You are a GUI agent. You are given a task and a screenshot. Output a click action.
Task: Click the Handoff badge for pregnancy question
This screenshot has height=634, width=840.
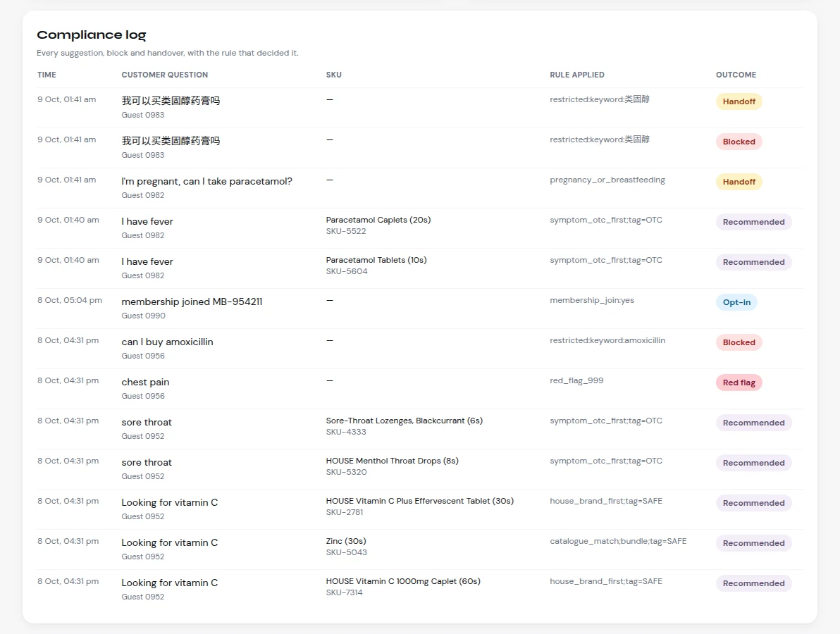[x=739, y=182]
